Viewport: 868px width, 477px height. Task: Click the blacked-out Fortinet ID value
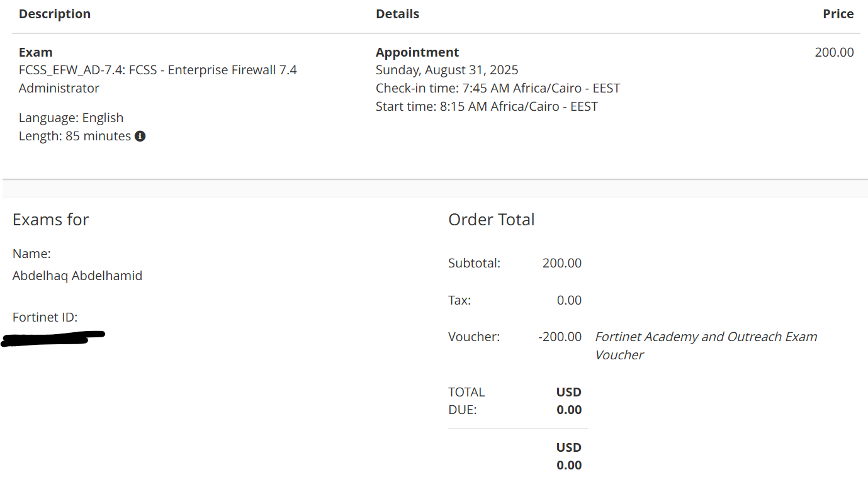pos(54,339)
